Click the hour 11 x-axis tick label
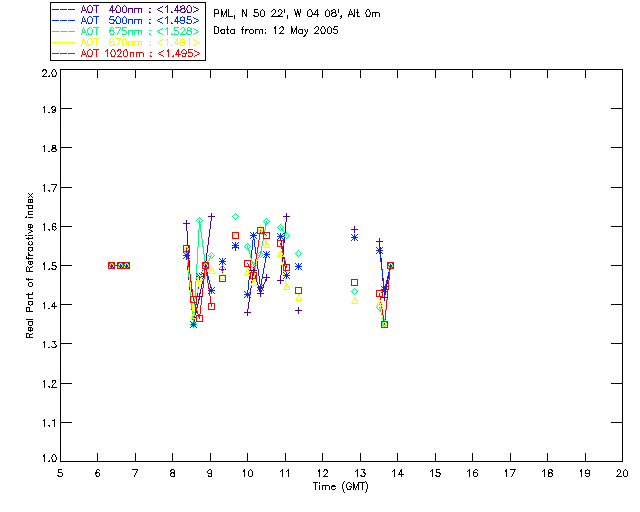The image size is (640, 512). (x=285, y=473)
